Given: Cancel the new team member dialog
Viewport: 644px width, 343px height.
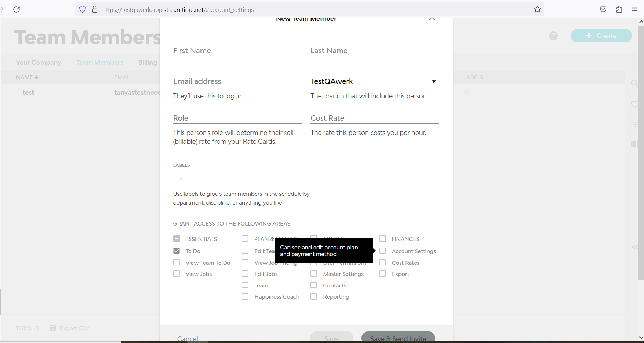Looking at the screenshot, I should tap(188, 338).
